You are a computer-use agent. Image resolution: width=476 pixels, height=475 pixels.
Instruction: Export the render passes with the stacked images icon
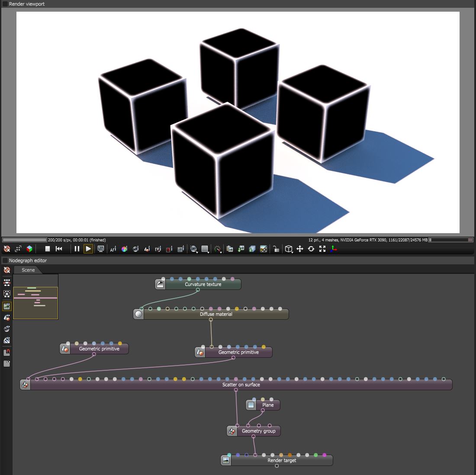pyautogui.click(x=252, y=249)
